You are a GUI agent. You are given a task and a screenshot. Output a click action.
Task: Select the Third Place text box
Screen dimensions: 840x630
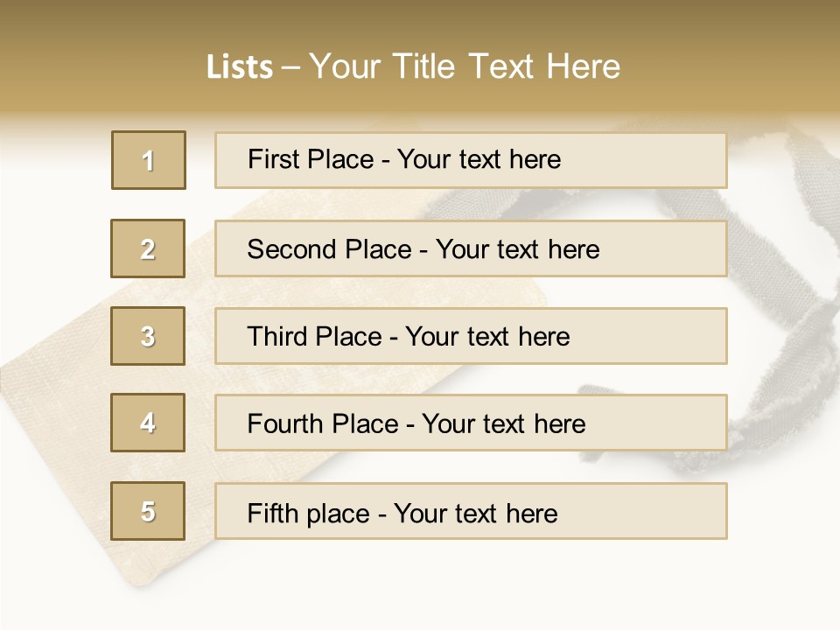click(x=471, y=336)
